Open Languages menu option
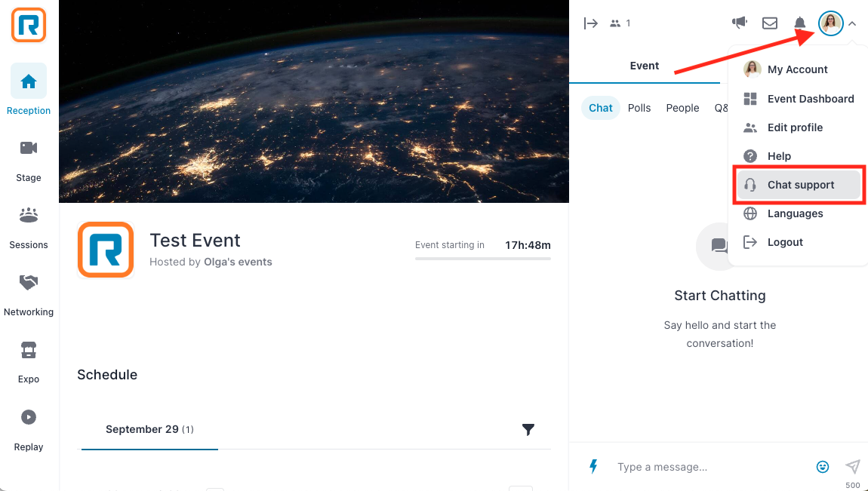 click(x=799, y=213)
